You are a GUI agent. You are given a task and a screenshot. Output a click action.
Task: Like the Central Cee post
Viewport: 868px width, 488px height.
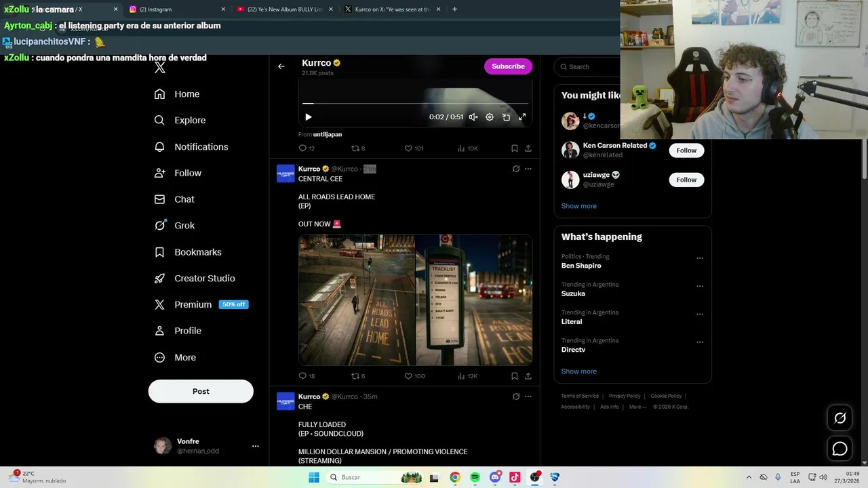(x=414, y=376)
